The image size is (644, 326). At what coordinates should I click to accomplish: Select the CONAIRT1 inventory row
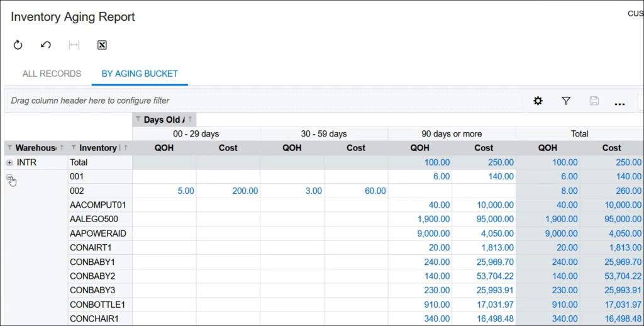(x=91, y=247)
